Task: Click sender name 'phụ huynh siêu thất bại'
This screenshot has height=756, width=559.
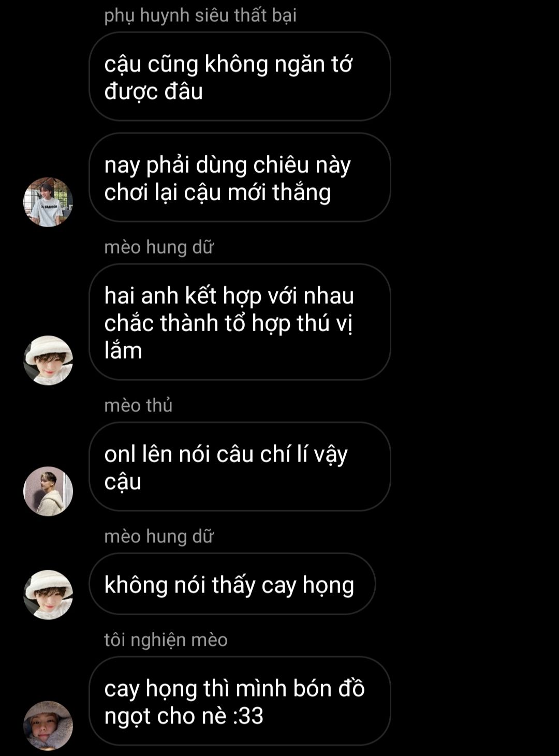Action: click(x=200, y=15)
